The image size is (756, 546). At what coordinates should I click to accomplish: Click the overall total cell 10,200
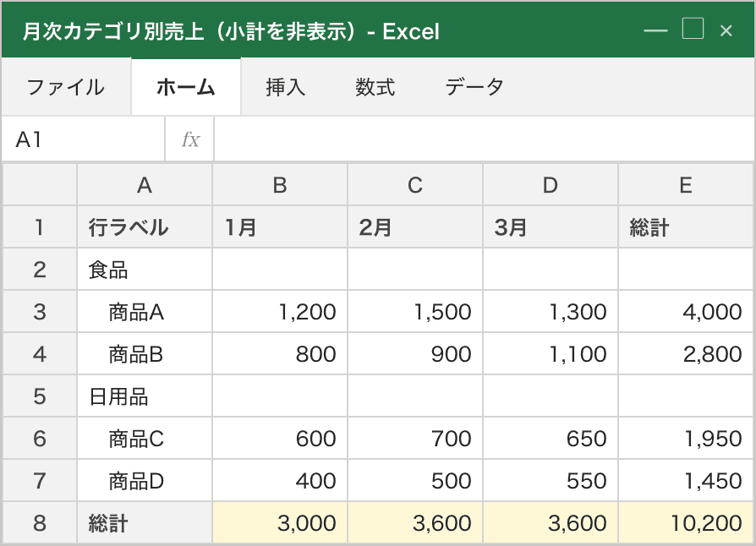[686, 523]
